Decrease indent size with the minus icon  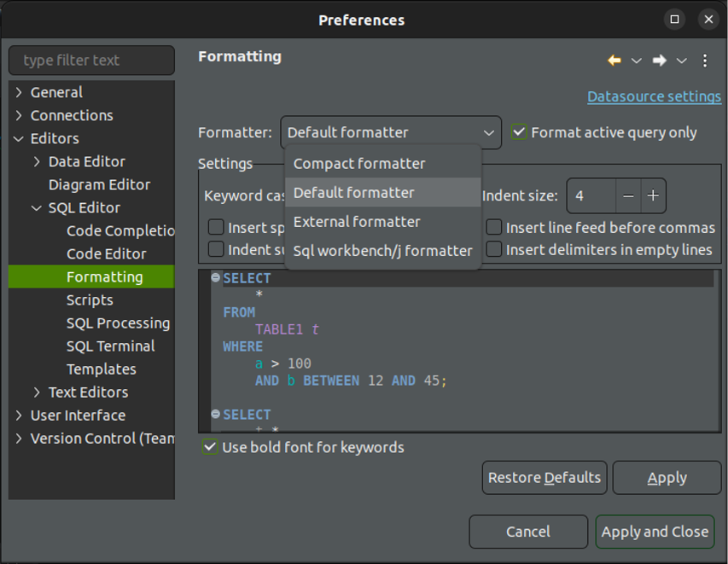point(628,195)
